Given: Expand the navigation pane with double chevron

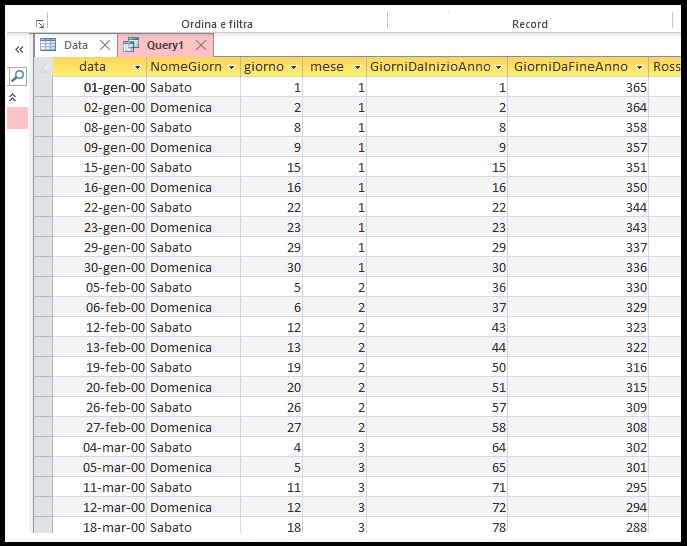Looking at the screenshot, I should (x=19, y=50).
